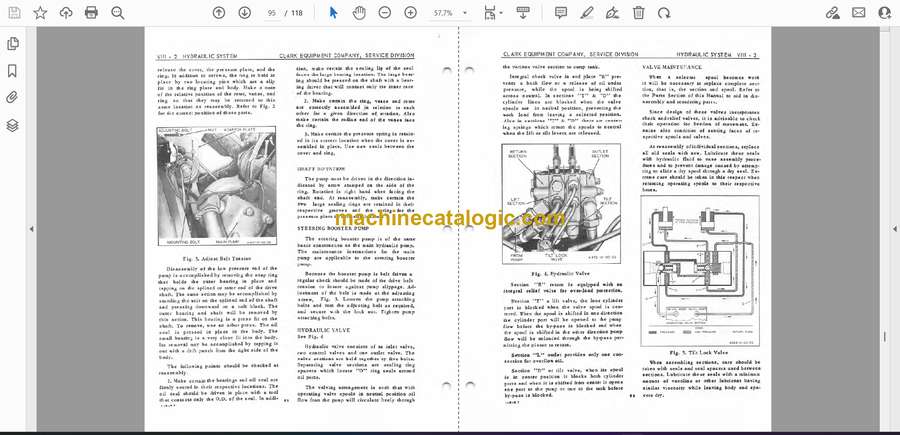Activate the Hand pan tool
Image resolution: width=900 pixels, height=435 pixels.
point(359,13)
